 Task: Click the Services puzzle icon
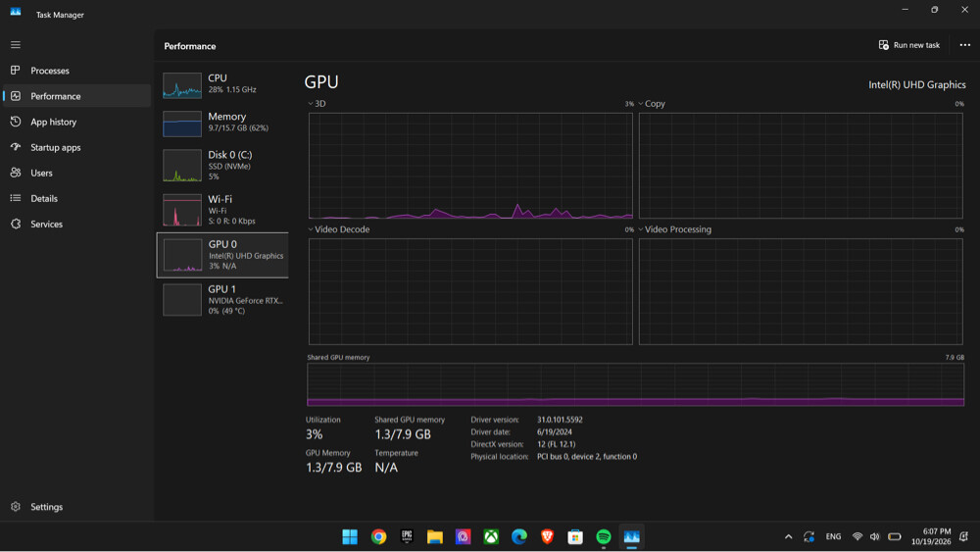tap(16, 225)
